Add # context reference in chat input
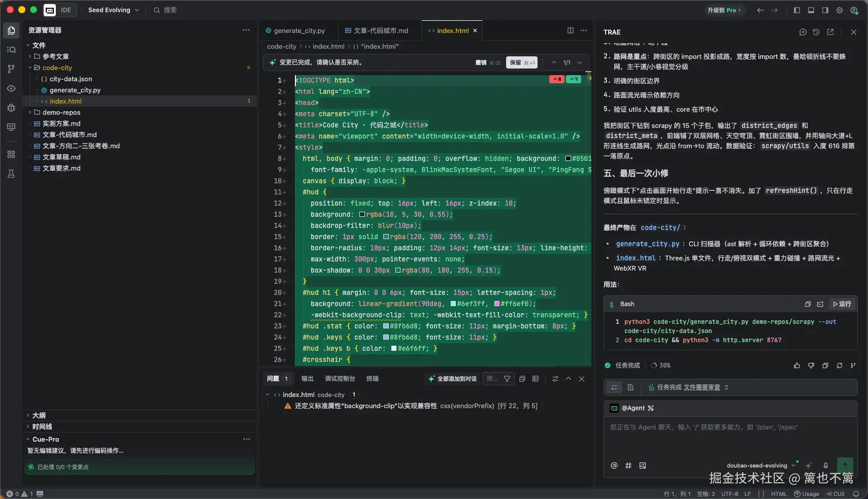868x499 pixels. [x=628, y=465]
